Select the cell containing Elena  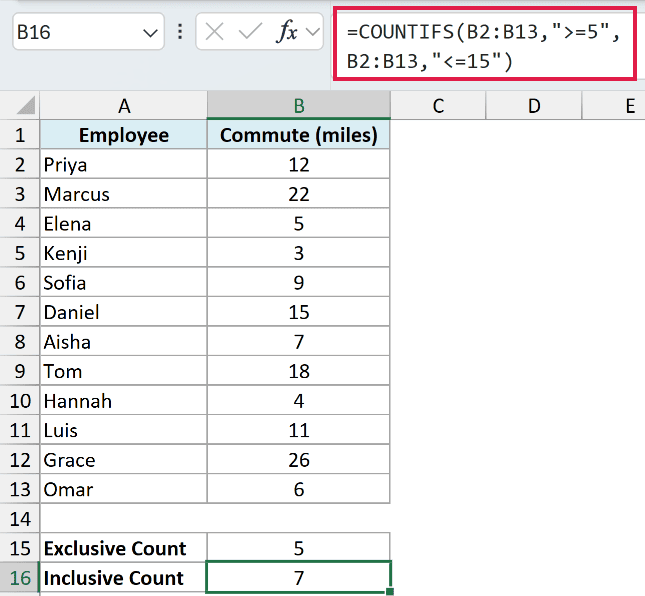coord(124,223)
